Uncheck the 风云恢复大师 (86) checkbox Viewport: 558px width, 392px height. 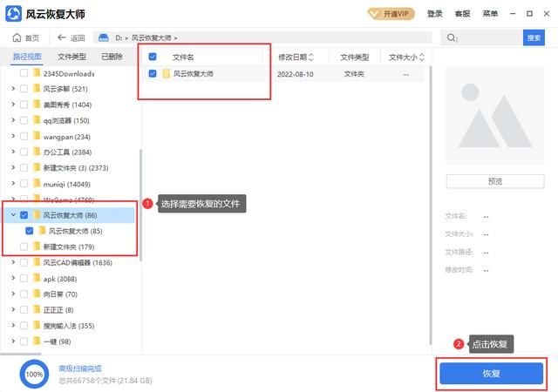24,215
